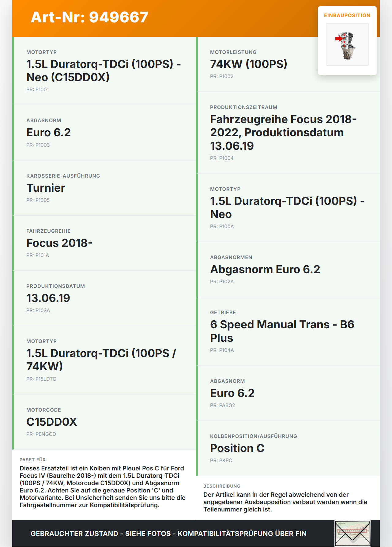Click the 74KW (100PS) Motorleistung value
This screenshot has width=392, height=547.
click(x=248, y=64)
